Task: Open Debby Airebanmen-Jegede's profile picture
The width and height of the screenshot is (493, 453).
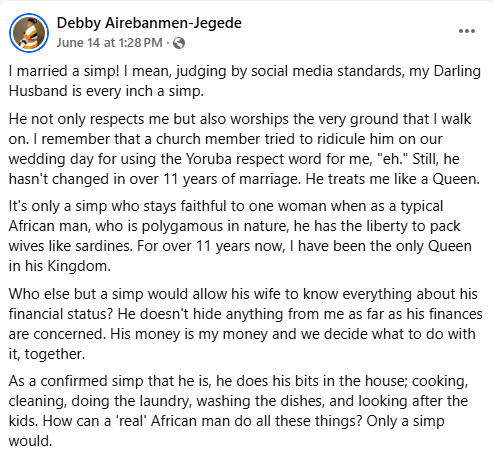Action: [x=29, y=33]
